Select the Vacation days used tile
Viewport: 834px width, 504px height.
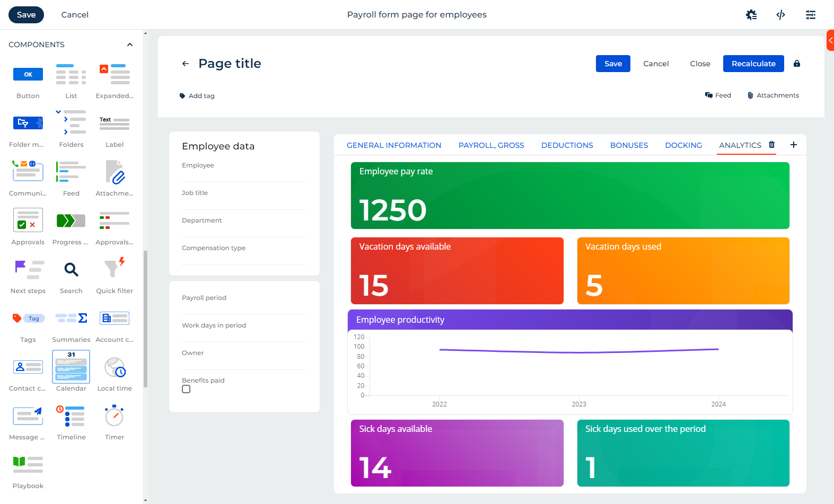tap(683, 271)
